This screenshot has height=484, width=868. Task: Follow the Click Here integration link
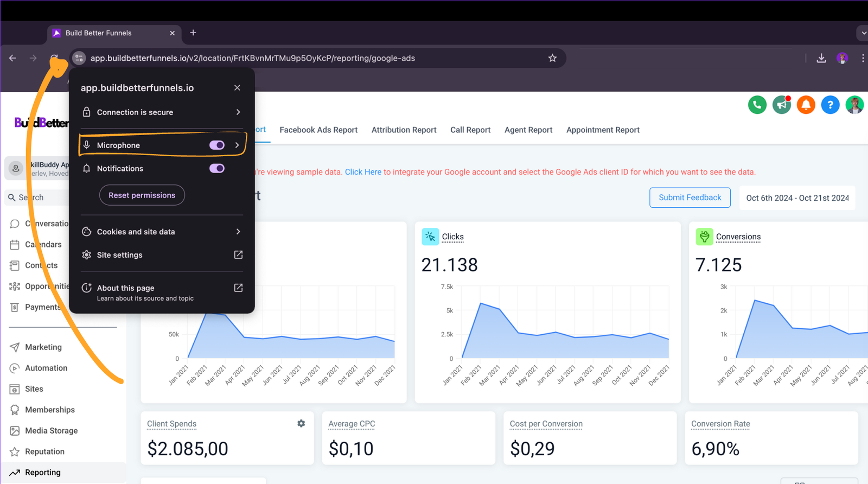point(363,172)
